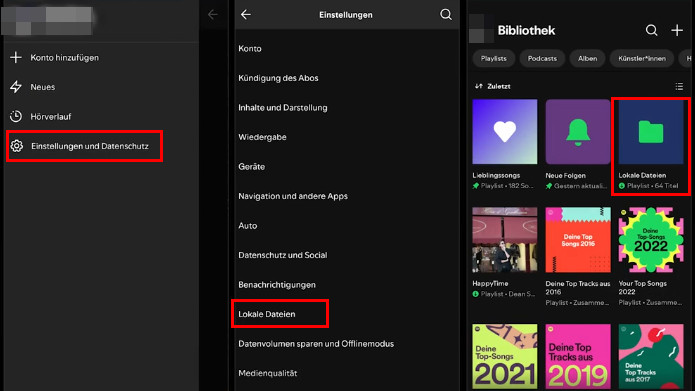The image size is (695, 391).
Task: Click 'Deine Top Tracks aus 2016' title
Action: [578, 288]
